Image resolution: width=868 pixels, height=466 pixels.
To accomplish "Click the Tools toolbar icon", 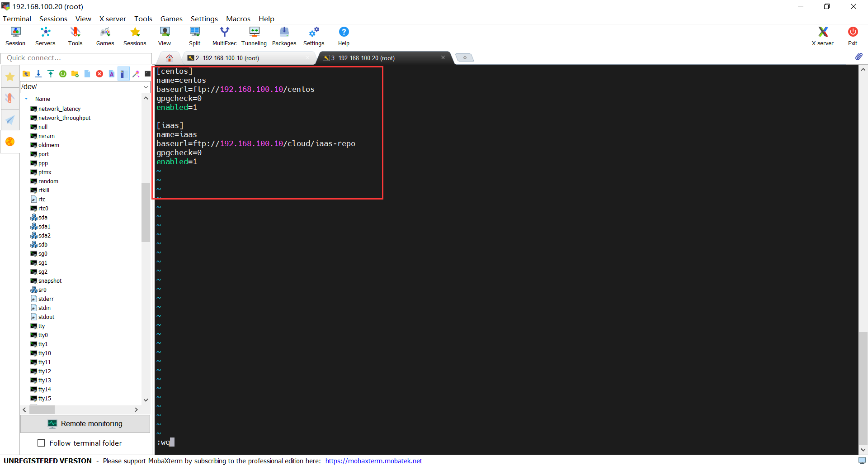I will (x=75, y=36).
